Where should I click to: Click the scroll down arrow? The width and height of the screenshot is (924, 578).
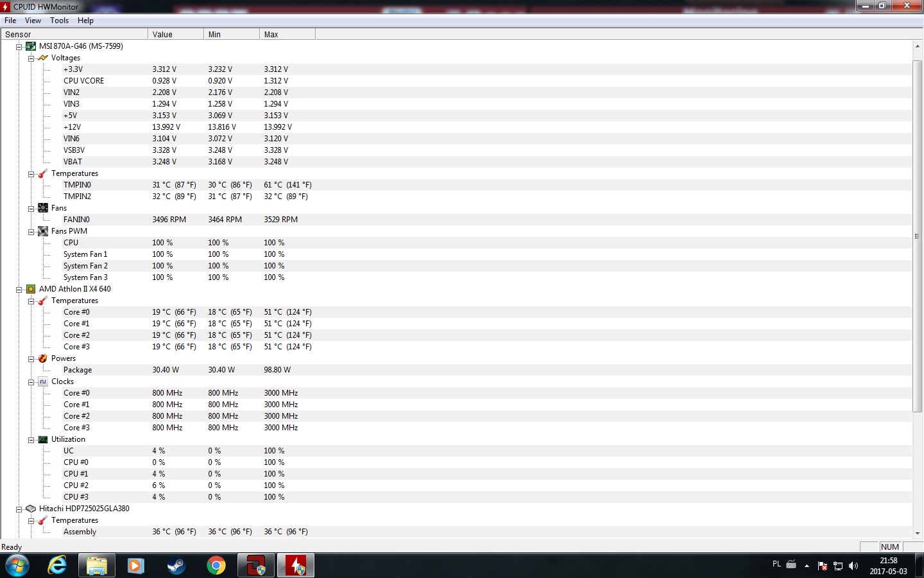pos(917,533)
